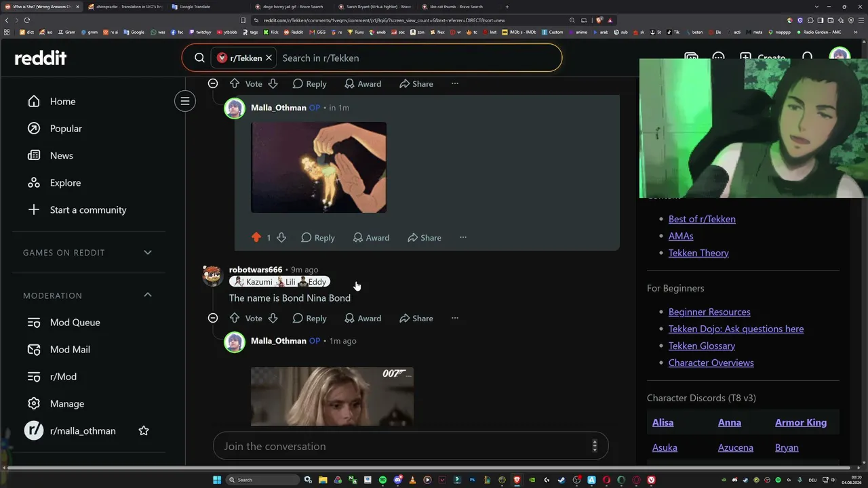Open Beginner Resources link
The height and width of the screenshot is (488, 868).
click(x=709, y=312)
